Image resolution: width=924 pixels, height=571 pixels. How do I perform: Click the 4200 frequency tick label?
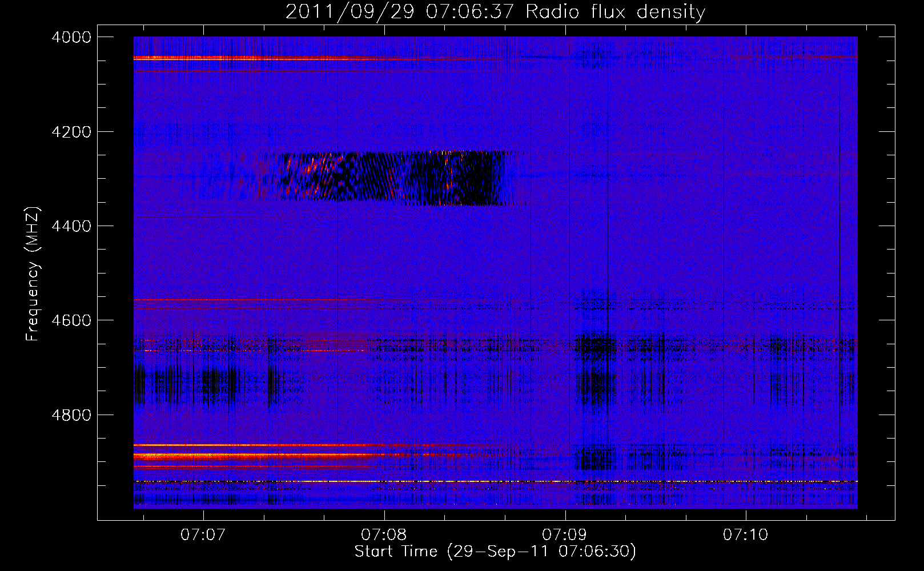[x=71, y=132]
